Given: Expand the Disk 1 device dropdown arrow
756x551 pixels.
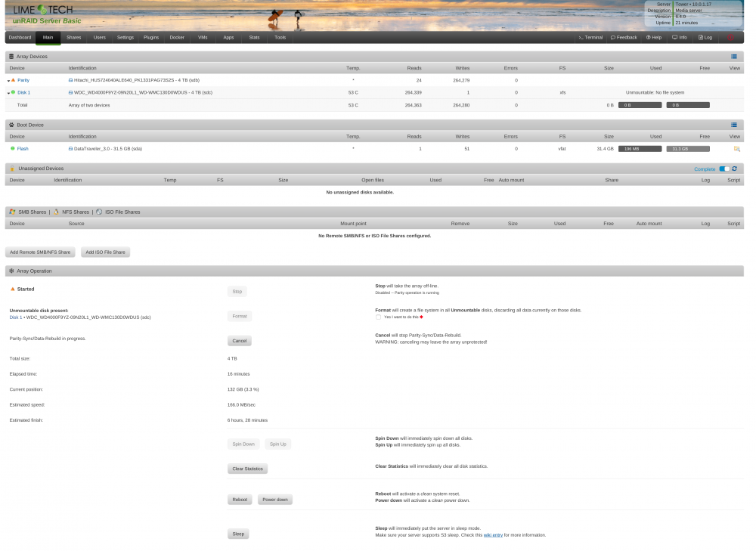Looking at the screenshot, I should coord(8,92).
